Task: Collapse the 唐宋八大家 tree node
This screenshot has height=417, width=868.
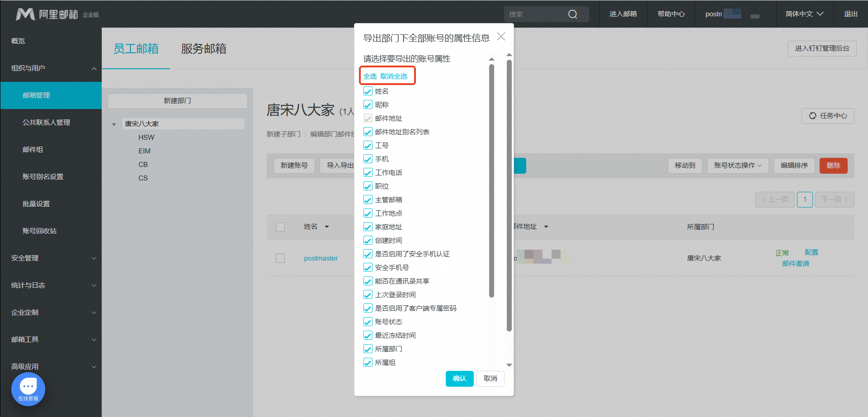Action: pos(114,124)
